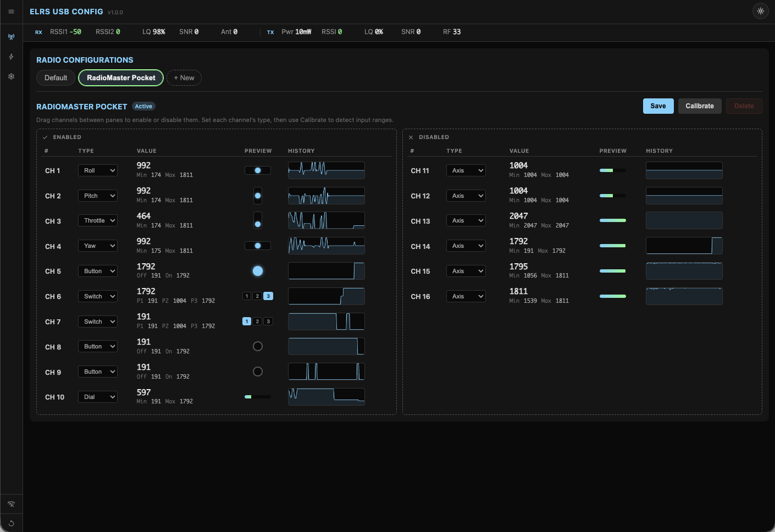Enable switch position 2 on CH 6
This screenshot has height=532, width=775.
[x=257, y=296]
